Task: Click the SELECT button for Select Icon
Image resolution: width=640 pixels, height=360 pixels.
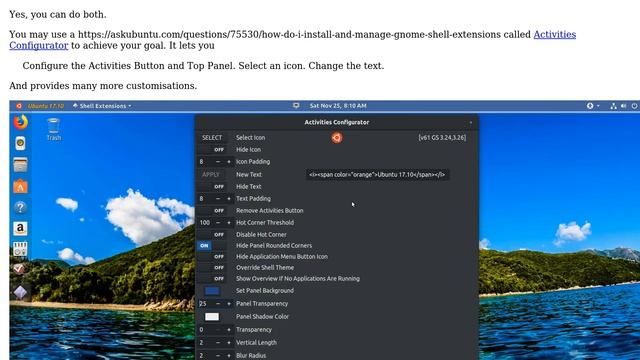Action: (212, 138)
